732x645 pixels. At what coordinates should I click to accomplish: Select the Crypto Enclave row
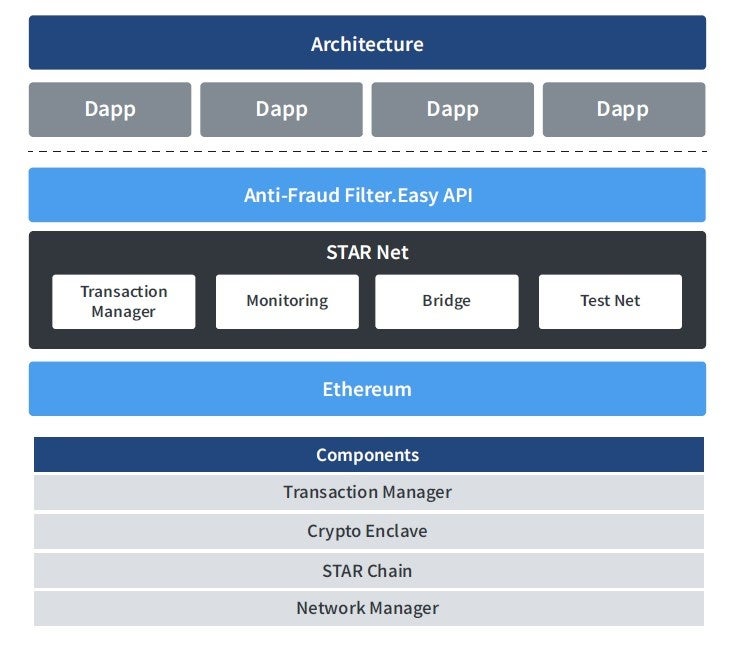369,532
